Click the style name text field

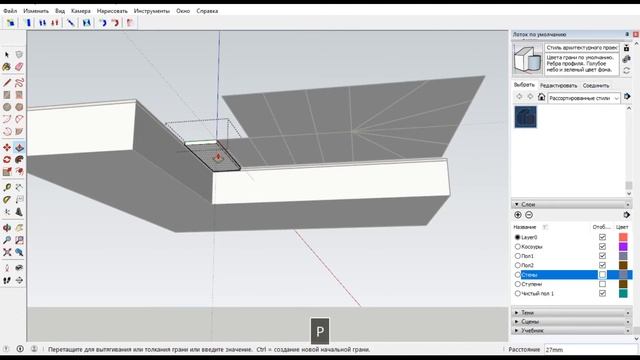[x=582, y=48]
